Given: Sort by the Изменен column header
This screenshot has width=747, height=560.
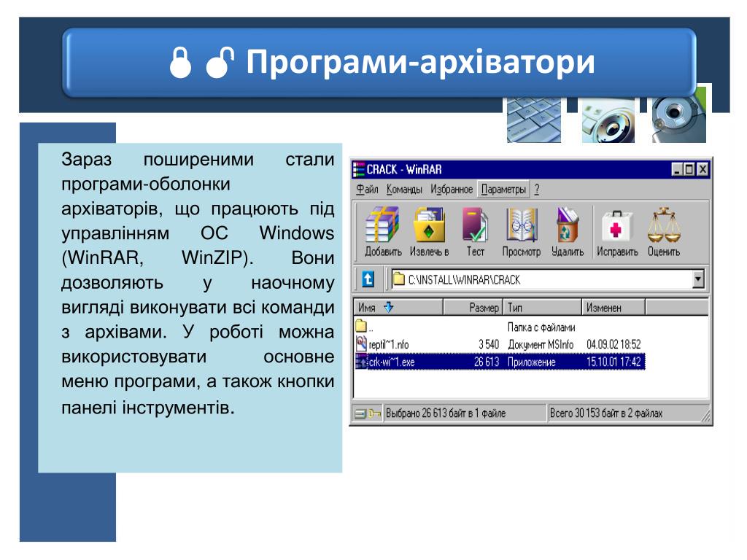Looking at the screenshot, I should click(614, 307).
